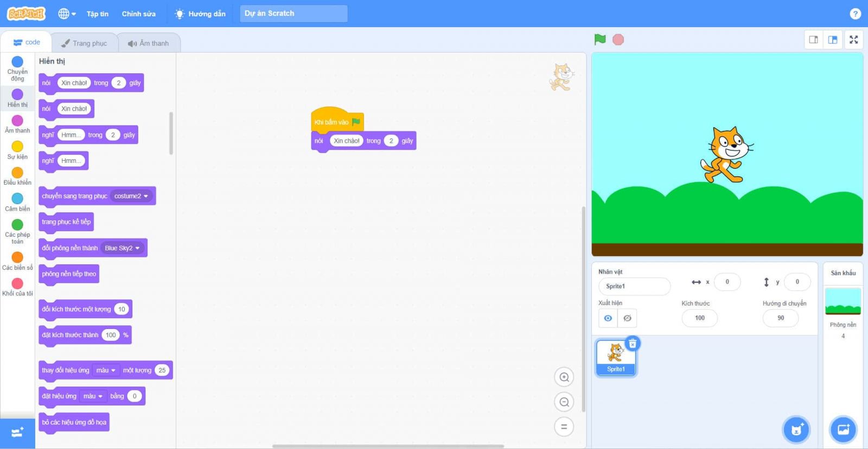This screenshot has height=449, width=868.
Task: Select the Khối của tôi category
Action: pyautogui.click(x=17, y=287)
